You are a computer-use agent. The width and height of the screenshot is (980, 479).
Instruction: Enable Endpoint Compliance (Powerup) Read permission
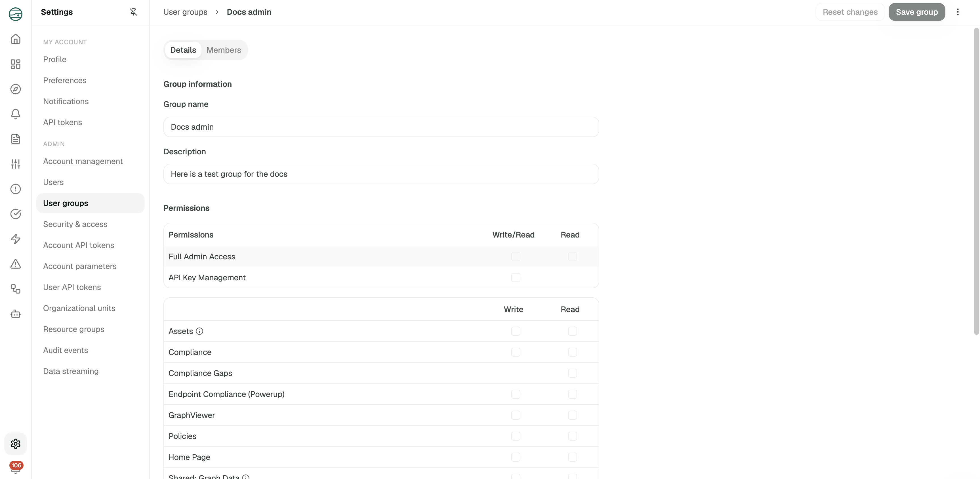(x=572, y=394)
